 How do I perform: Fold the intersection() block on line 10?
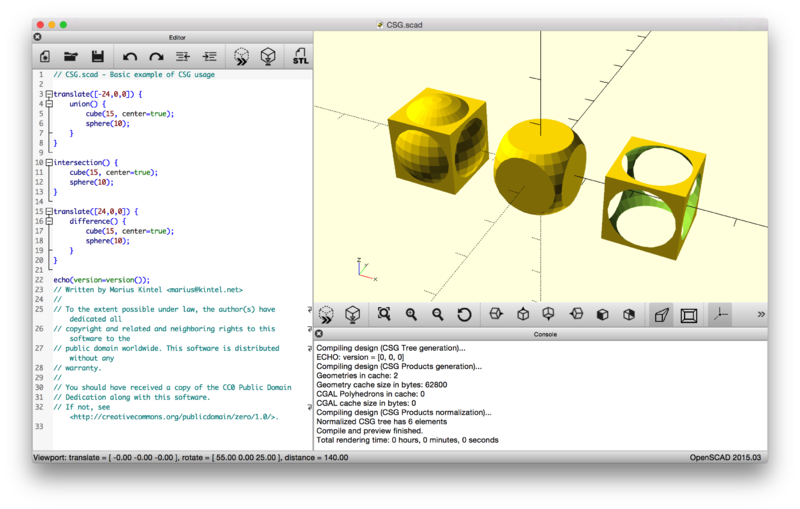coord(47,162)
